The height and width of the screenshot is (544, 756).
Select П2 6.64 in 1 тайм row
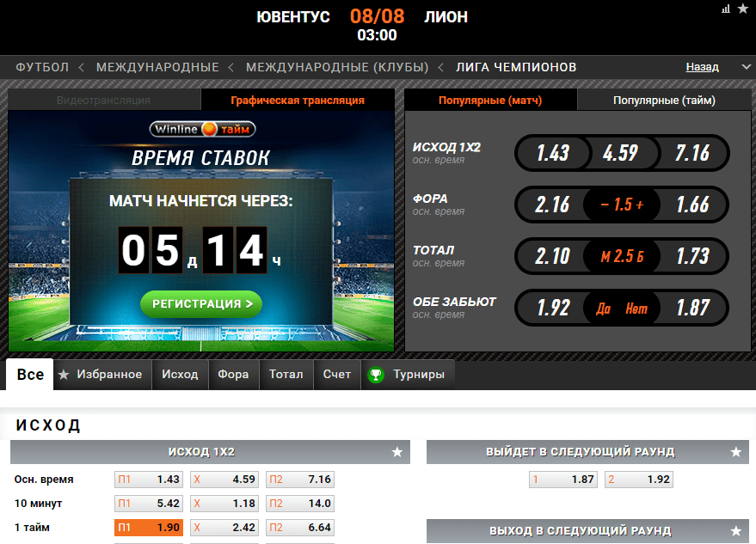[300, 528]
